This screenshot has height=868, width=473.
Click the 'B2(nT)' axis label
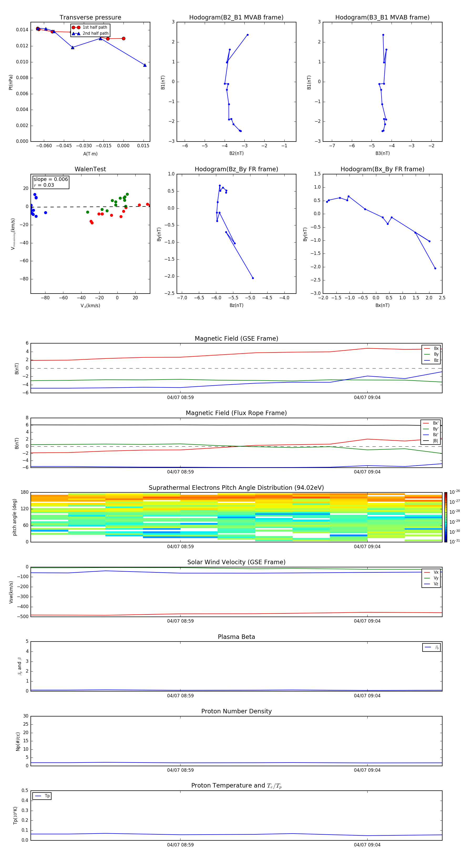pyautogui.click(x=236, y=153)
